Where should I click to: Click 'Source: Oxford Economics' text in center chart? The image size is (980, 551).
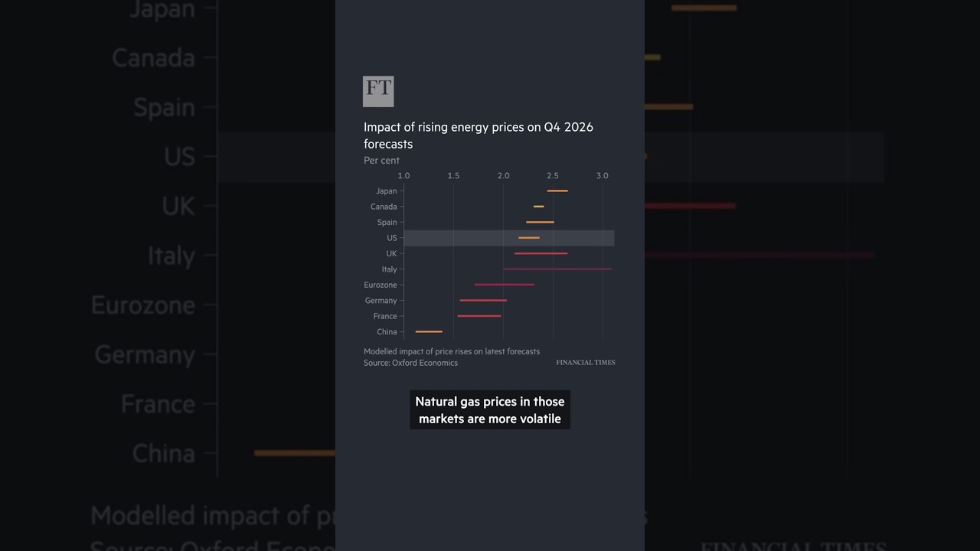click(410, 364)
